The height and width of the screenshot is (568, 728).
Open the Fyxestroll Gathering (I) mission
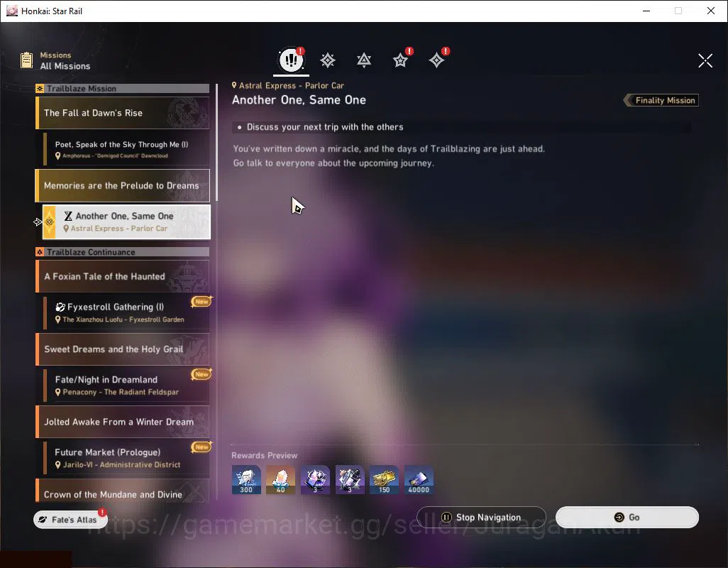[126, 312]
